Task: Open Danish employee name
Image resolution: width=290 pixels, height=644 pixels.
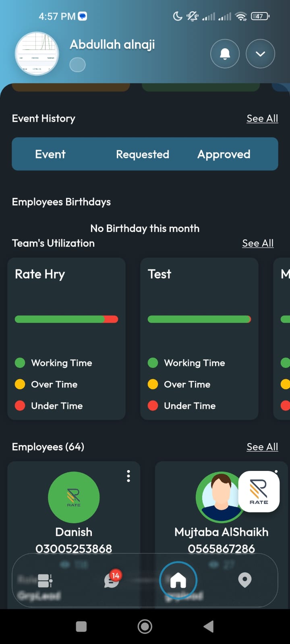Action: (74, 532)
